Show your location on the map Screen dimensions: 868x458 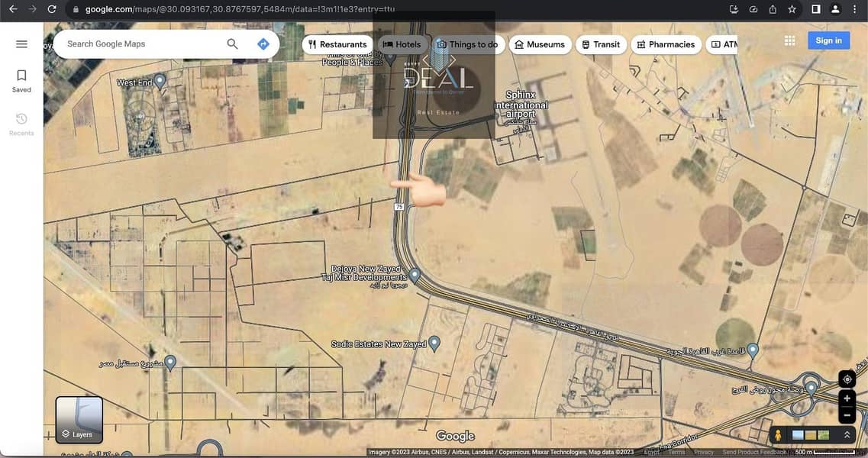point(847,379)
